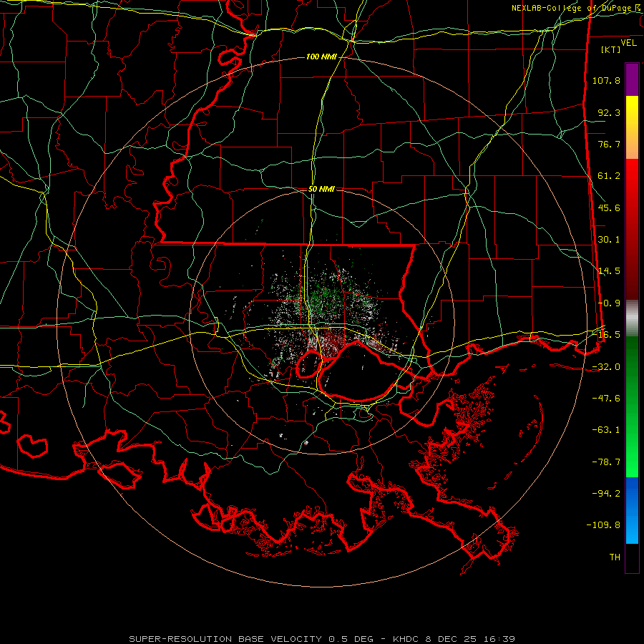Click the purple segment of the color bar
This screenshot has height=644, width=644.
click(632, 79)
